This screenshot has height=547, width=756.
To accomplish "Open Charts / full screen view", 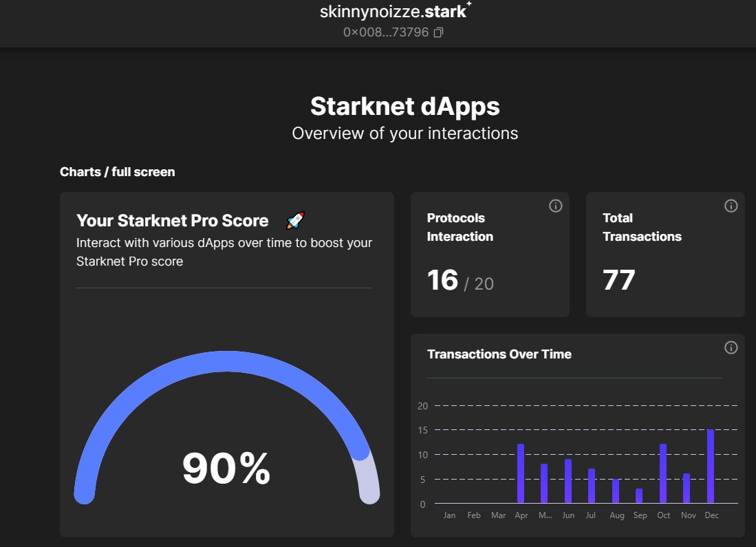I will pos(117,172).
